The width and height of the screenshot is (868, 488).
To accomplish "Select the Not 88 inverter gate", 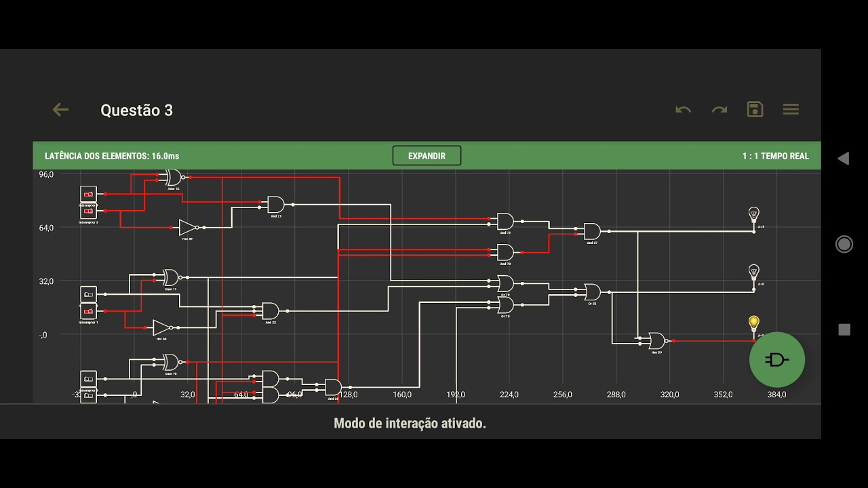I will [x=162, y=328].
